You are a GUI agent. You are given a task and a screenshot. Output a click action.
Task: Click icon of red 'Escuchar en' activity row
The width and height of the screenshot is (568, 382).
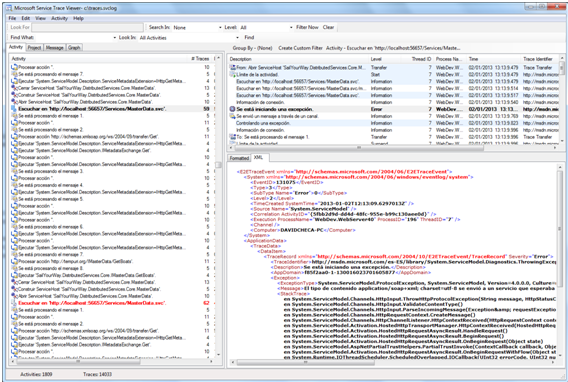14,303
